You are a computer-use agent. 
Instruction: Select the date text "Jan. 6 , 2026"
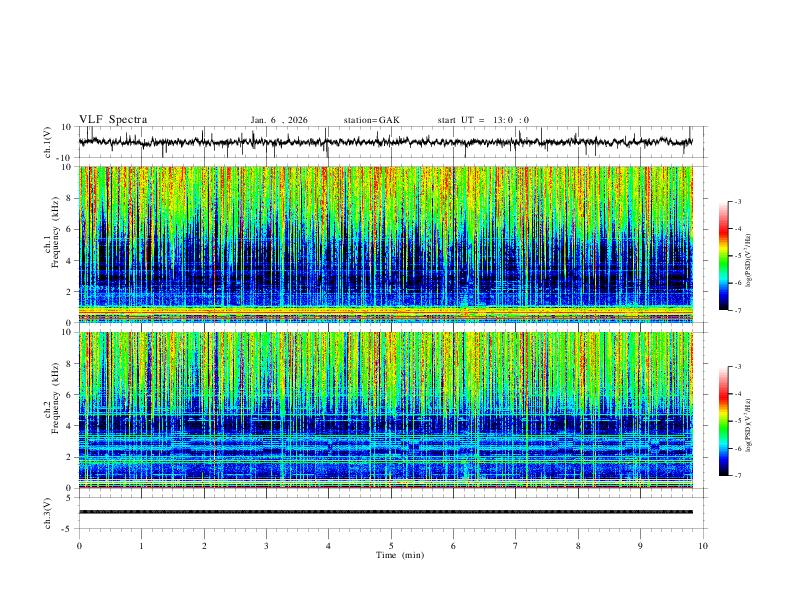[x=279, y=120]
